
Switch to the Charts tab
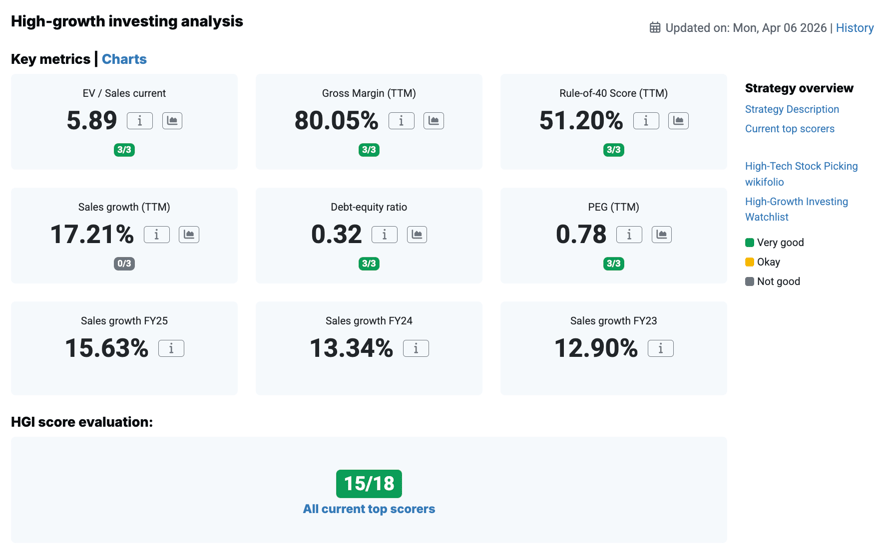(124, 59)
